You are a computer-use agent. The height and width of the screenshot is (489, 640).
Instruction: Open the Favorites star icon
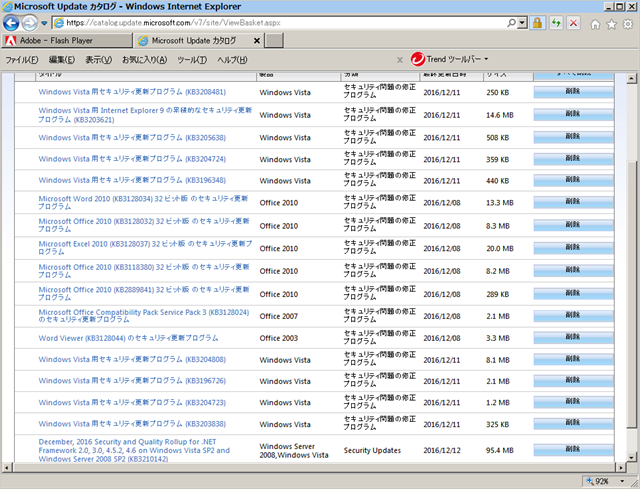click(x=611, y=24)
